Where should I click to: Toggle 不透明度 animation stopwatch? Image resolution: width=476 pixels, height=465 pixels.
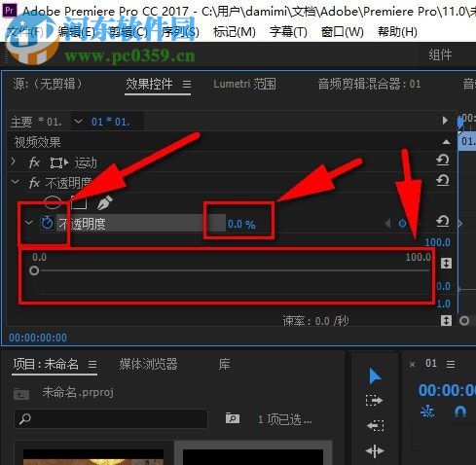click(48, 223)
